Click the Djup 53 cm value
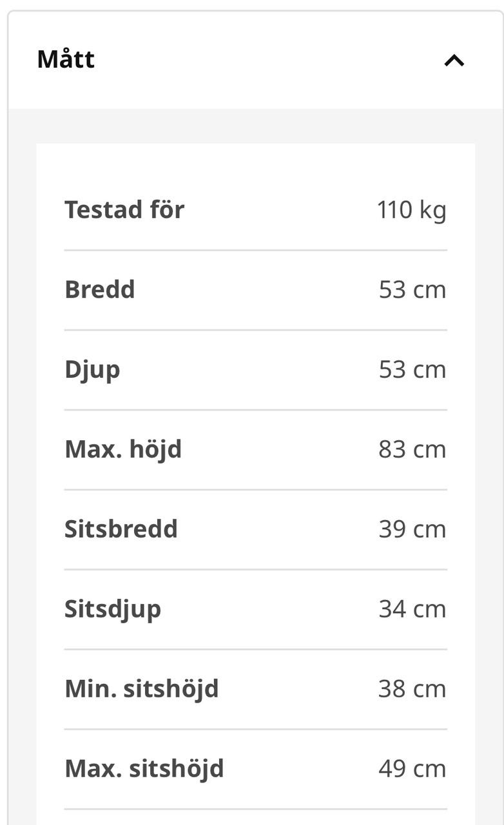This screenshot has height=825, width=504. pyautogui.click(x=412, y=369)
